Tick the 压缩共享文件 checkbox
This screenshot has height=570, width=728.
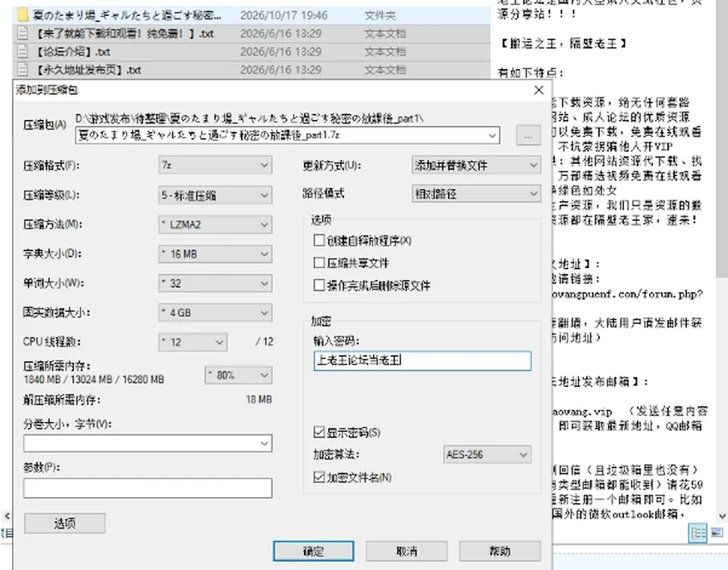[x=319, y=263]
